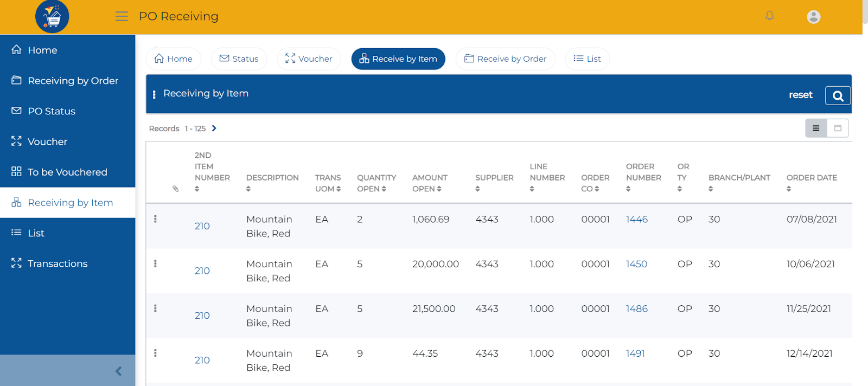Click the reset link
The height and width of the screenshot is (386, 868).
click(x=800, y=95)
